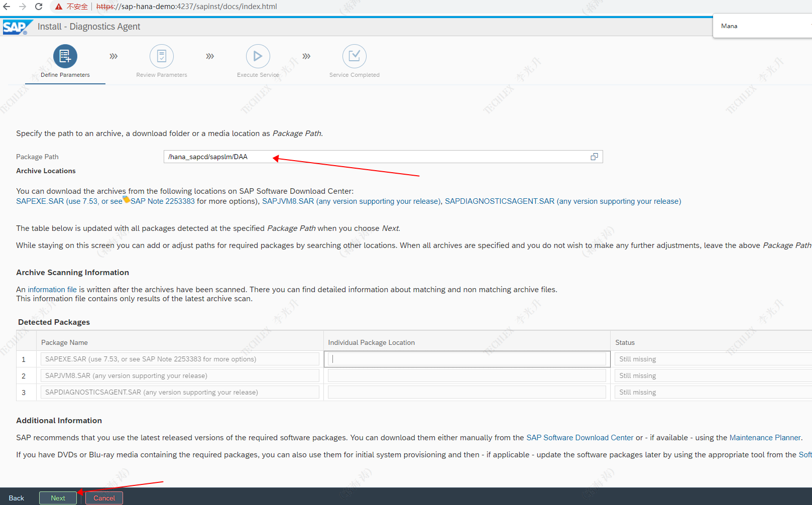The image size is (812, 505).
Task: Click the Status column header
Action: pyautogui.click(x=711, y=342)
